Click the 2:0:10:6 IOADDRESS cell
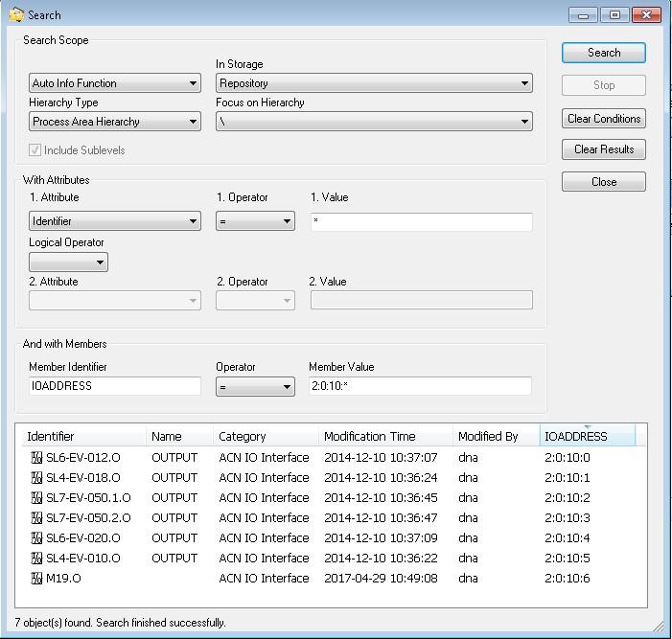Image resolution: width=672 pixels, height=639 pixels. [x=567, y=579]
